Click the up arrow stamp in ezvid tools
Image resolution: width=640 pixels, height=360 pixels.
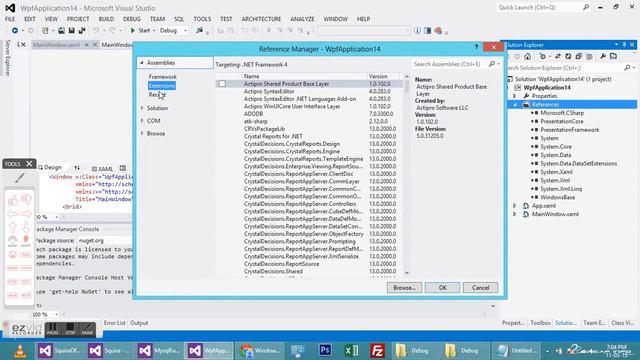click(13, 227)
